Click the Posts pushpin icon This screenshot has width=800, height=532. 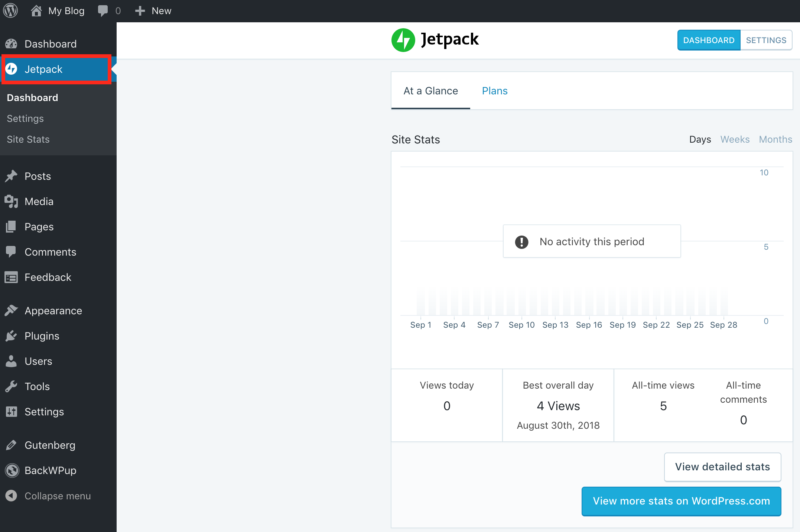pyautogui.click(x=12, y=176)
